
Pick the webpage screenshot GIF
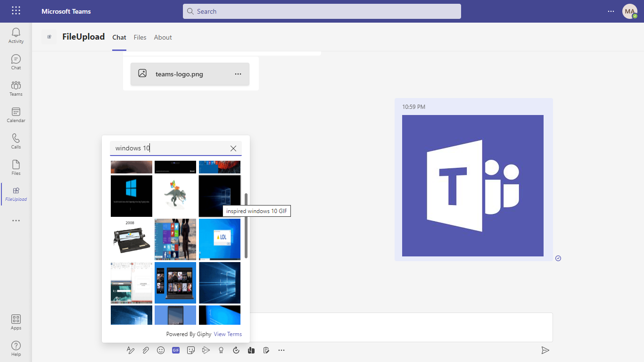(x=132, y=283)
